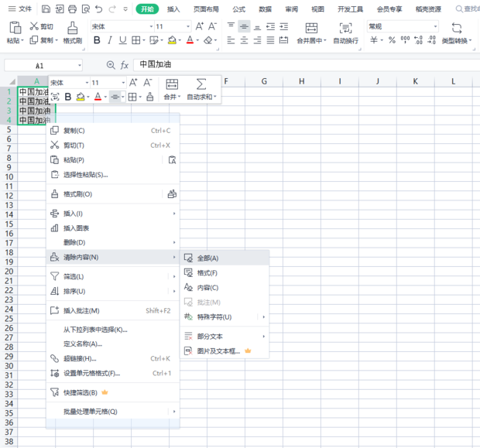Image resolution: width=480 pixels, height=448 pixels.
Task: Choose 剪切(T) from the context menu
Action: click(113, 145)
